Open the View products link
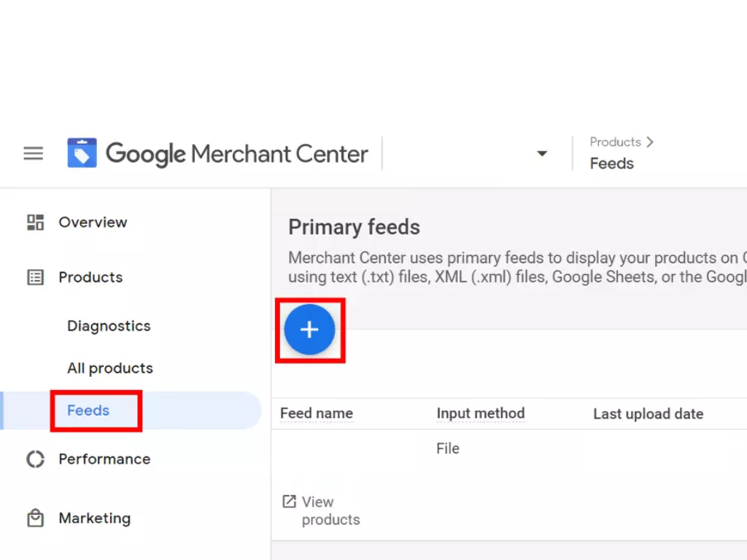747x560 pixels. click(x=330, y=510)
